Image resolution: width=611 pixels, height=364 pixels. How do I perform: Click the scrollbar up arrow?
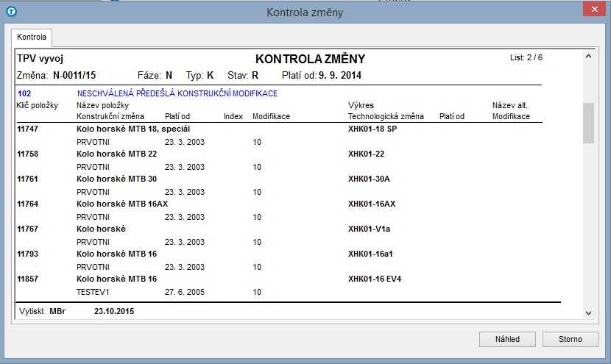coord(587,56)
